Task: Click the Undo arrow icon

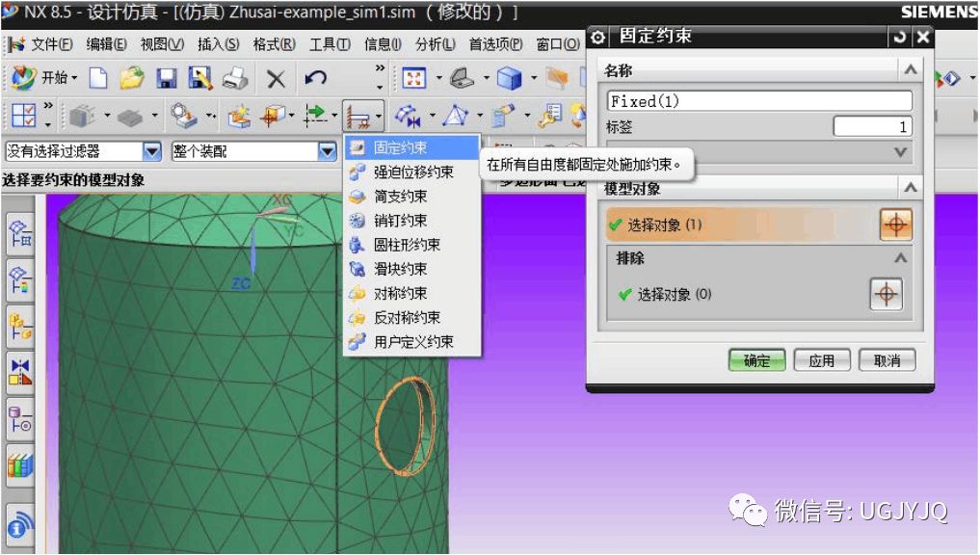Action: (316, 78)
